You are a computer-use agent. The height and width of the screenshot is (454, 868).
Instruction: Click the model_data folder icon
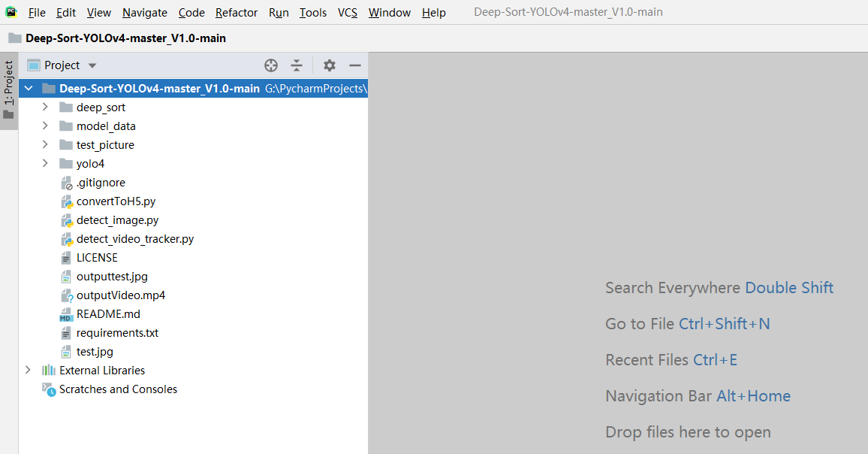point(66,126)
